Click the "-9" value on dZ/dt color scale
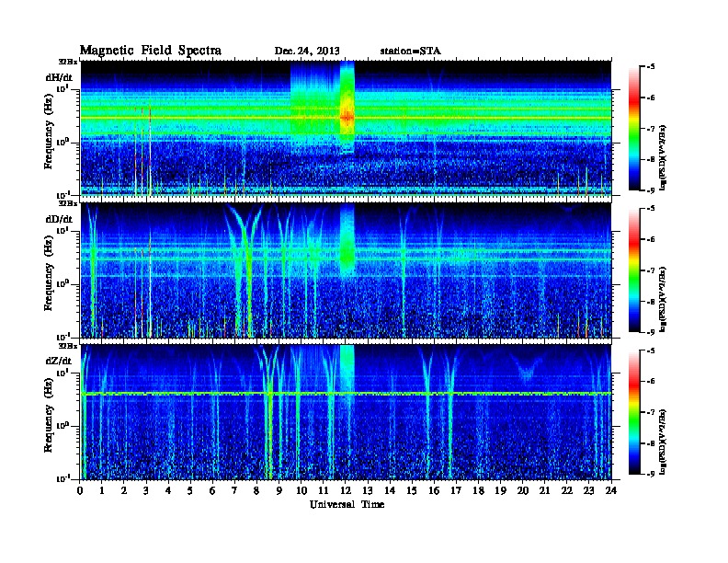The height and width of the screenshot is (563, 728). (651, 474)
